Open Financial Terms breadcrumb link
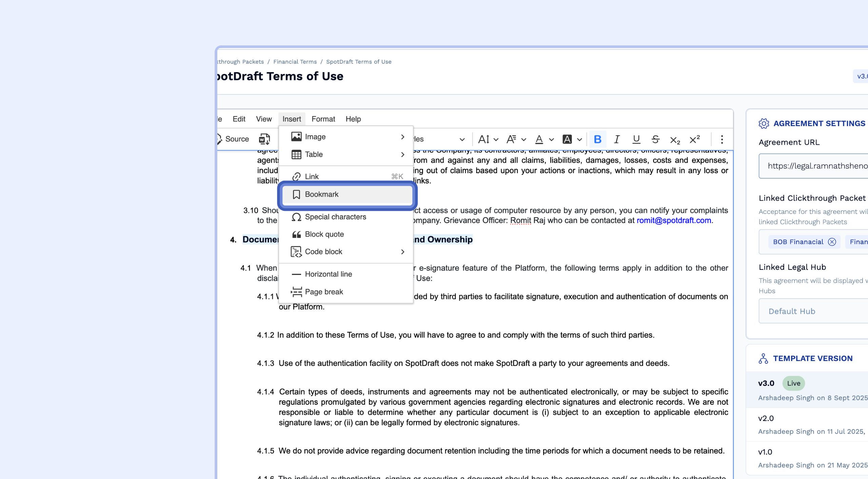Viewport: 868px width, 479px height. coord(295,62)
